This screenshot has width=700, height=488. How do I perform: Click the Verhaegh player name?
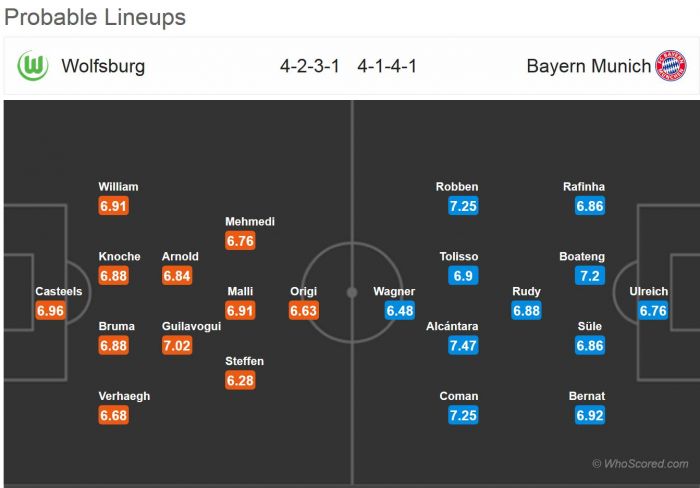pyautogui.click(x=124, y=396)
